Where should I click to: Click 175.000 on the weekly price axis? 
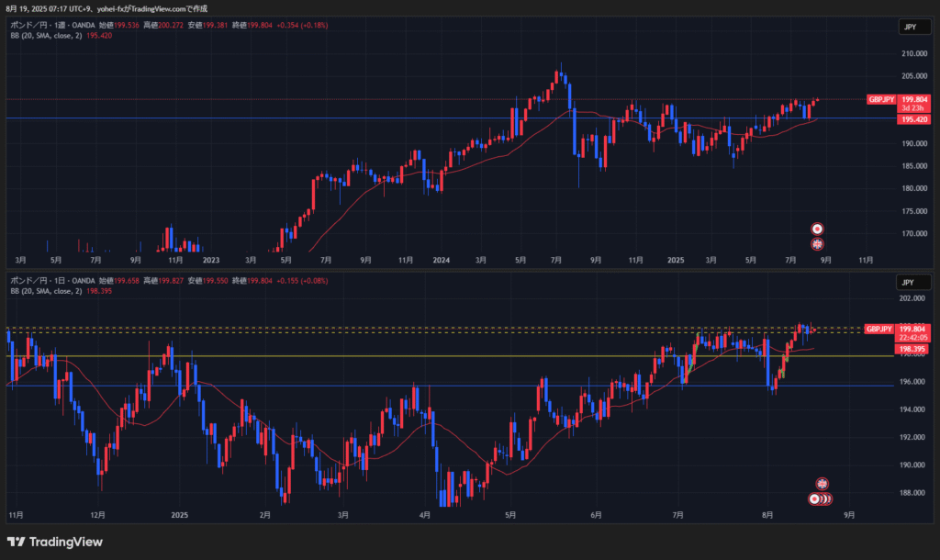pos(914,211)
